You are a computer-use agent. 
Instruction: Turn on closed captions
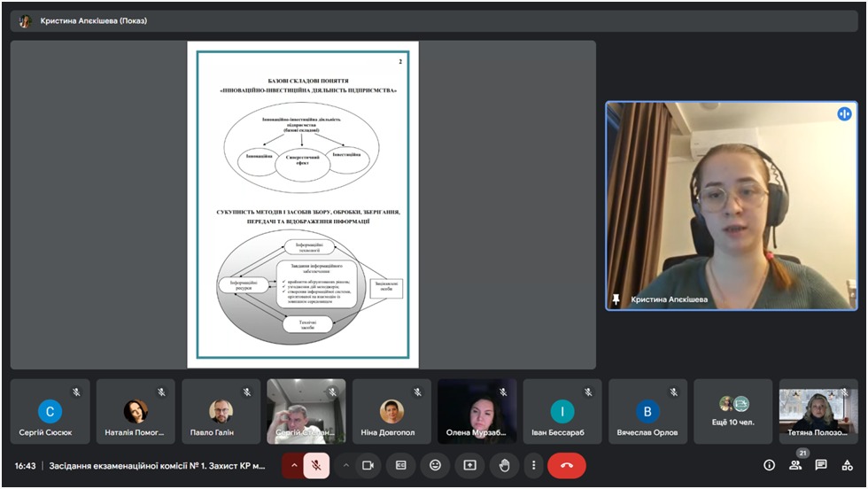pos(401,465)
